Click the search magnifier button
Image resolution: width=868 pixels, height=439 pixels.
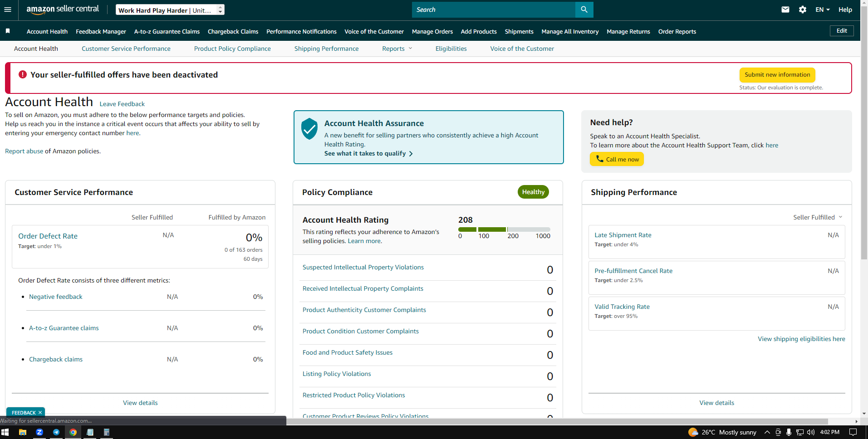[x=584, y=10]
